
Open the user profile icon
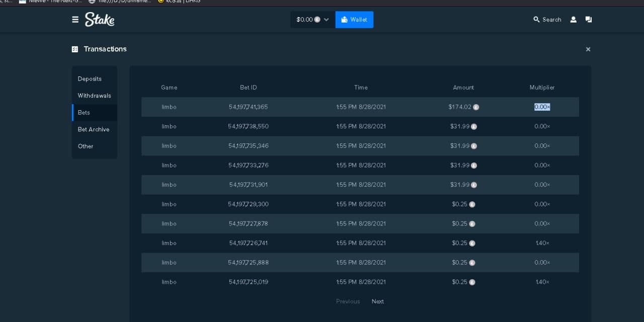click(x=573, y=20)
